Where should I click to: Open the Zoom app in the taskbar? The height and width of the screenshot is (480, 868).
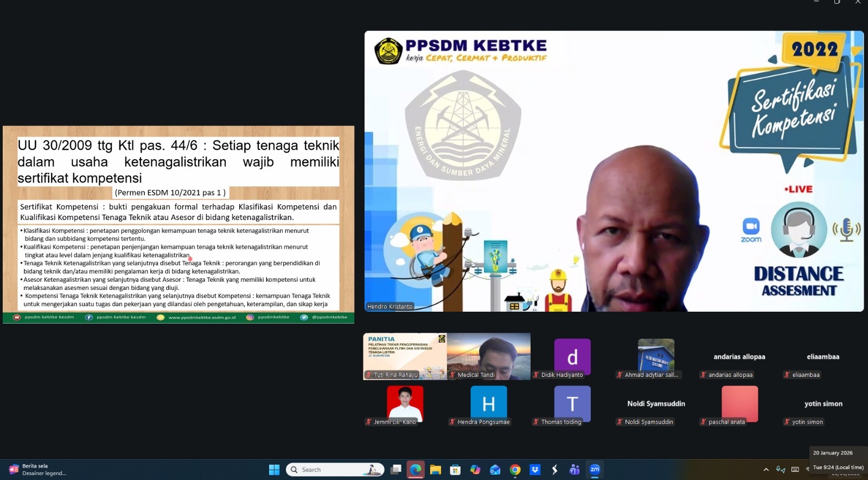(595, 470)
